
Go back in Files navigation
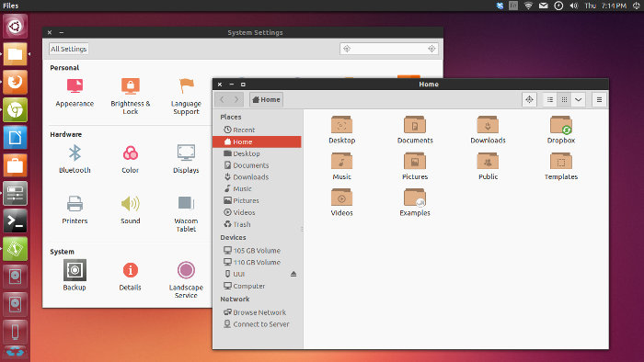click(x=223, y=99)
